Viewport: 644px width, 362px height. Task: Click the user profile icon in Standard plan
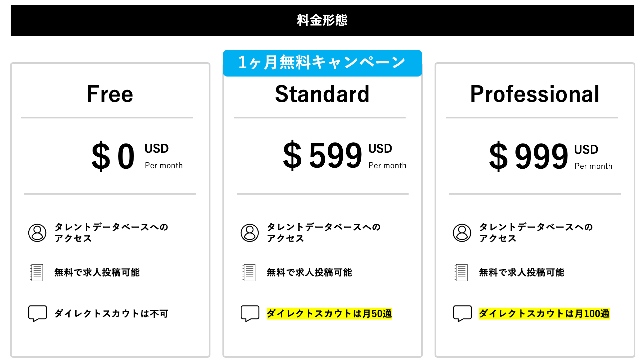(x=250, y=233)
